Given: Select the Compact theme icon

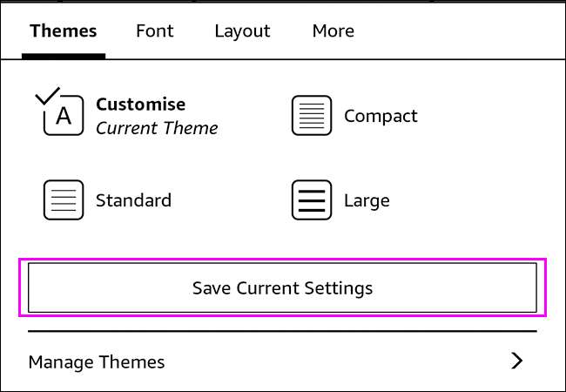Looking at the screenshot, I should 312,116.
